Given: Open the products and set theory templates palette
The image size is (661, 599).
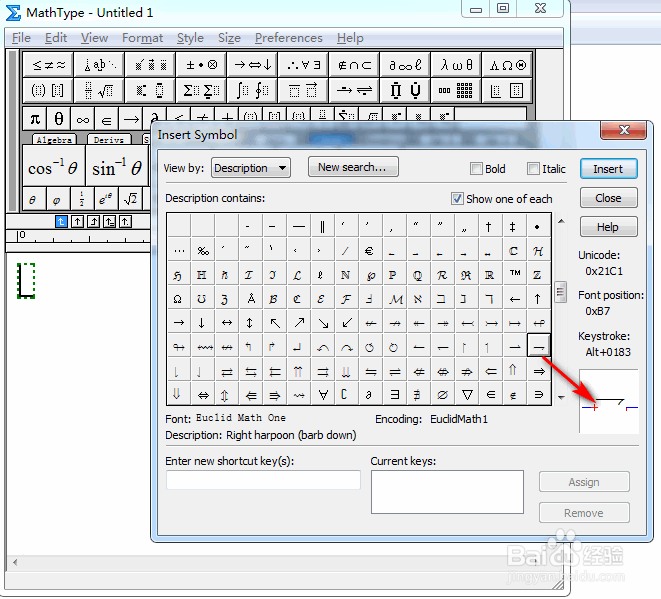Looking at the screenshot, I should [405, 90].
